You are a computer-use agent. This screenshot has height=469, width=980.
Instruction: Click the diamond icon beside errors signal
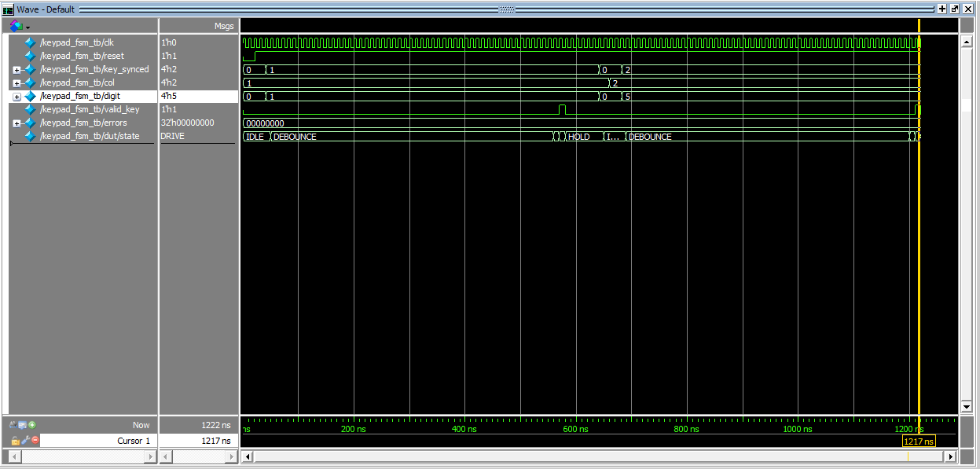[31, 123]
